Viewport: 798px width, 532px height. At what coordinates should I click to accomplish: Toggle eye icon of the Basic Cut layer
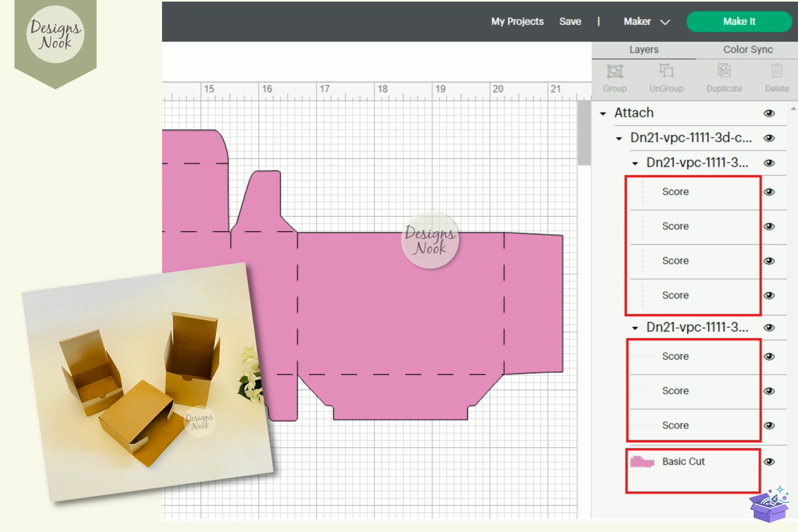[769, 462]
